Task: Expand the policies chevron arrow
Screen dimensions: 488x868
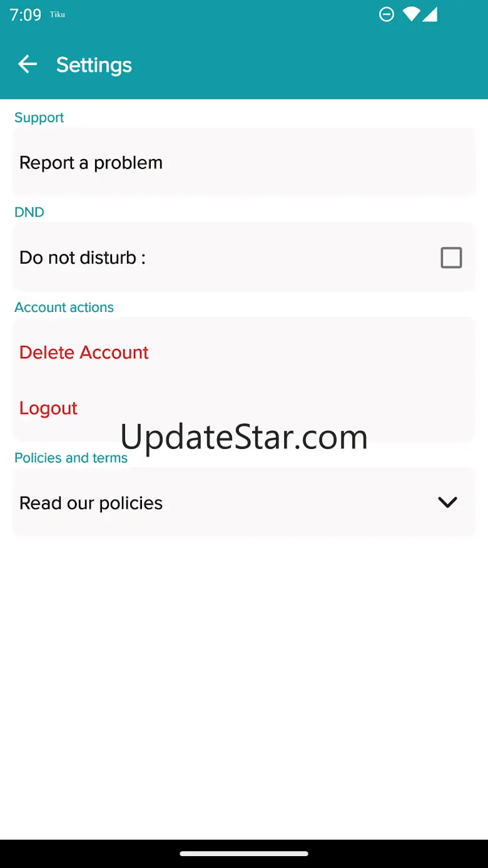Action: click(x=447, y=502)
